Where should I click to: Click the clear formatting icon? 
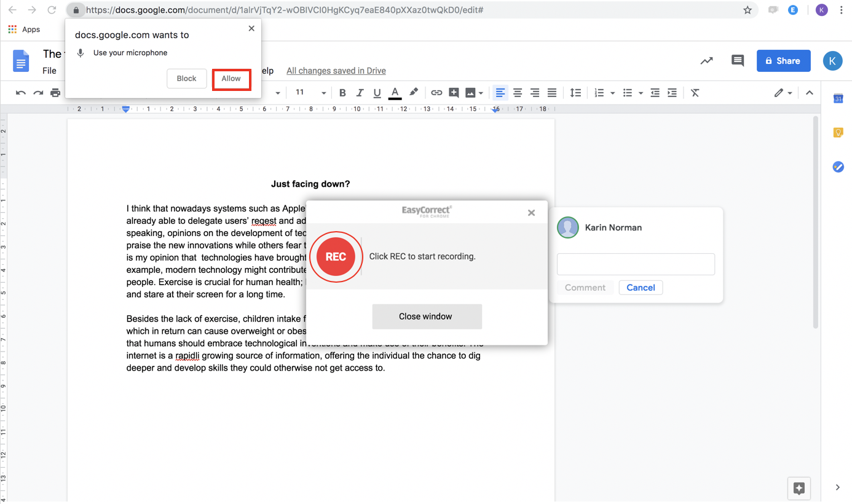[x=695, y=93]
